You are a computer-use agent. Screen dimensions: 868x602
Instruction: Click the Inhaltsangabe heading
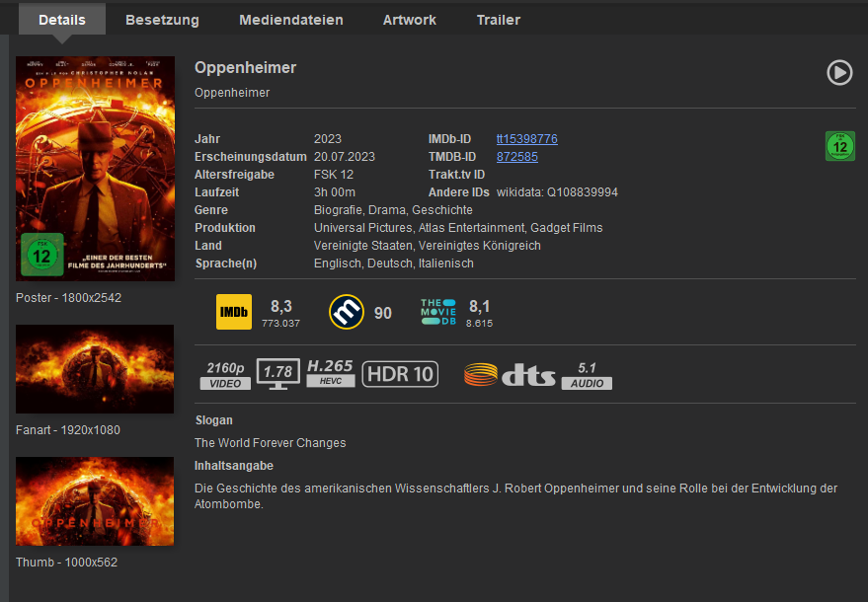234,466
